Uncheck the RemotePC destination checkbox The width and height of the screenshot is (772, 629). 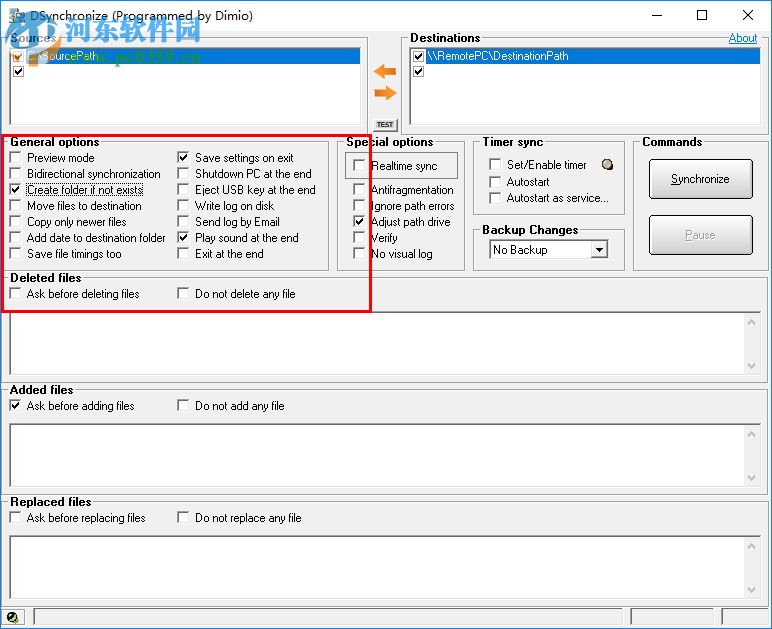point(418,56)
